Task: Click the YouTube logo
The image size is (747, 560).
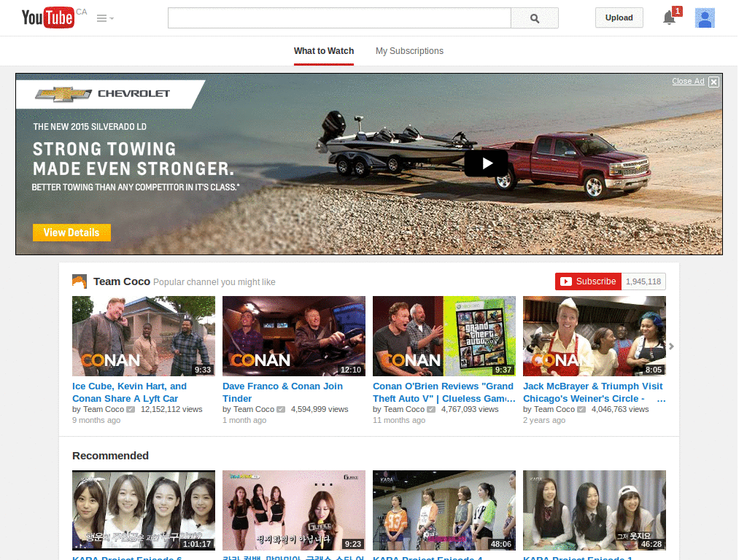Action: [x=47, y=17]
